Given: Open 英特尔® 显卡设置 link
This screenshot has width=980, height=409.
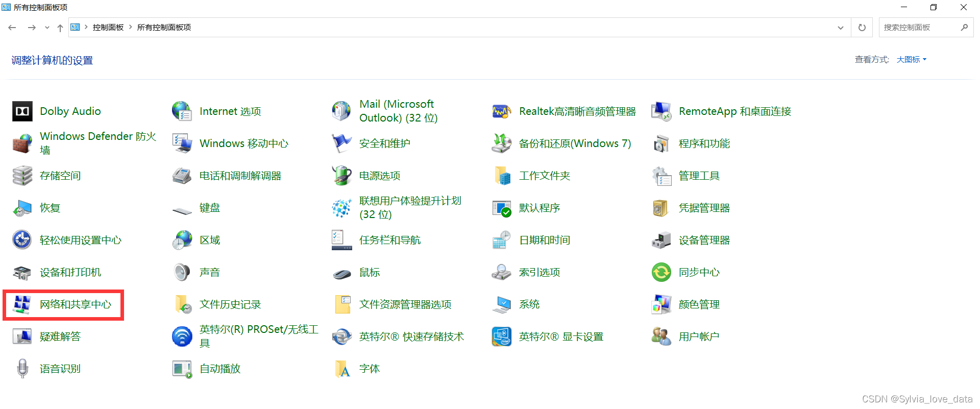Looking at the screenshot, I should click(x=561, y=336).
